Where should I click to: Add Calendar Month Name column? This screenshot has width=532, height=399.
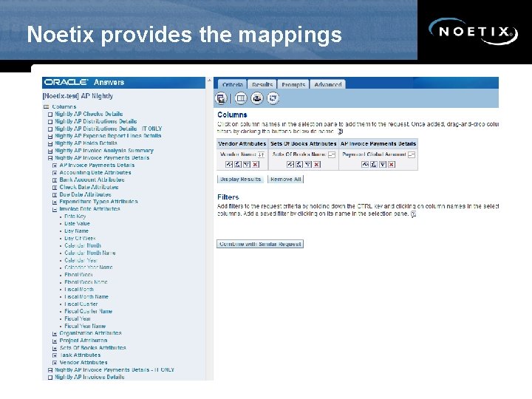pos(90,253)
